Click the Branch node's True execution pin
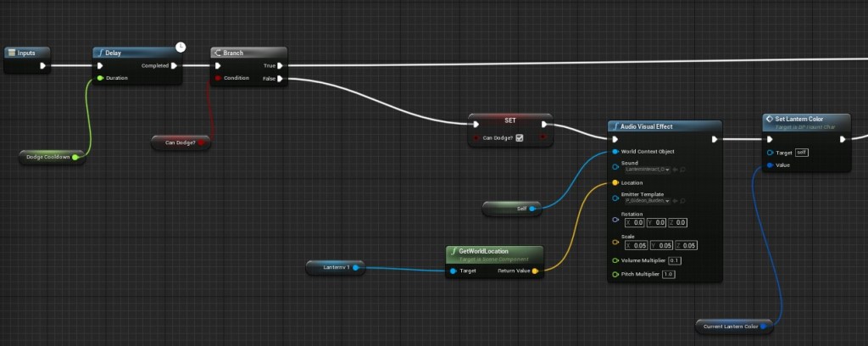Screen dimensions: 868x346 pyautogui.click(x=281, y=65)
